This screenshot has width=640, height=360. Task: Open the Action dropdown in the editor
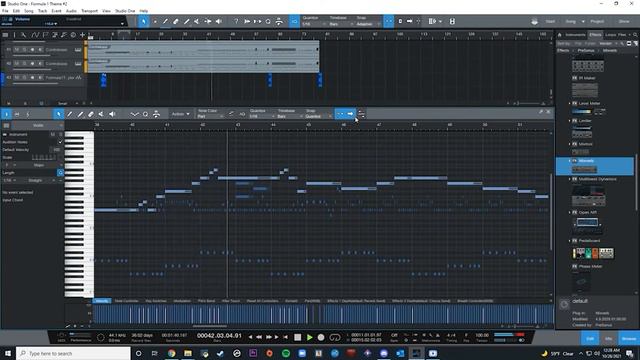[x=180, y=114]
